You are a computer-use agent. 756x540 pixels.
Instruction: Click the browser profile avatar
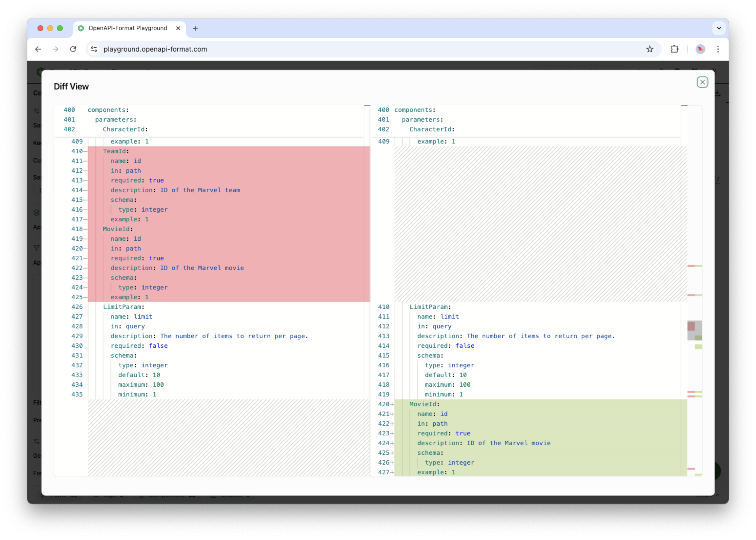[701, 49]
